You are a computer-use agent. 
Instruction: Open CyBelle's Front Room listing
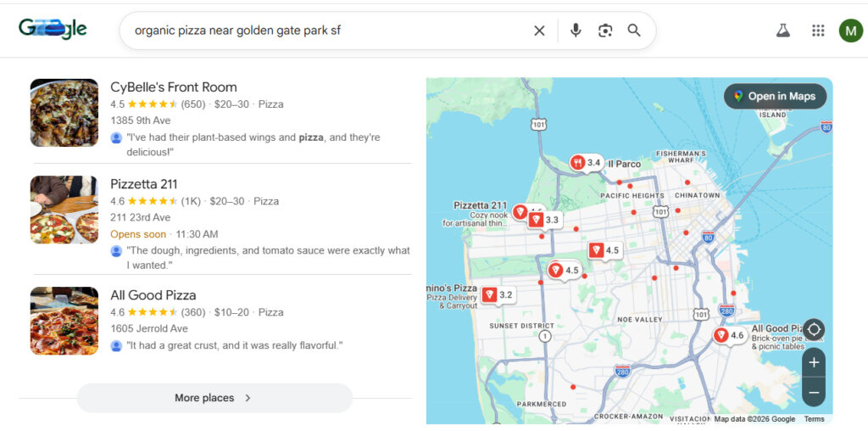pos(173,87)
